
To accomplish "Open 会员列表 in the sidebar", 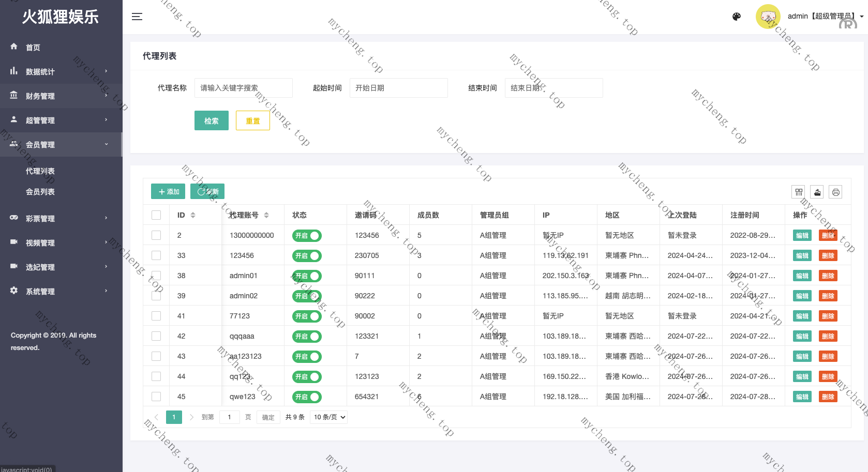I will (40, 192).
